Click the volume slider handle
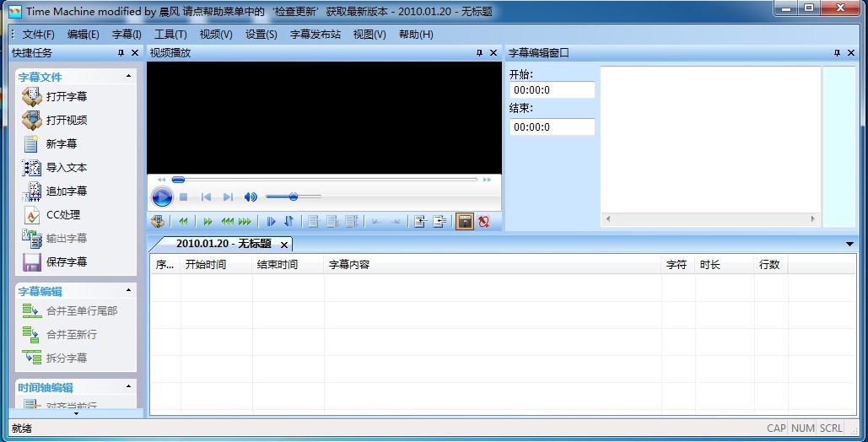The height and width of the screenshot is (442, 868). [293, 197]
